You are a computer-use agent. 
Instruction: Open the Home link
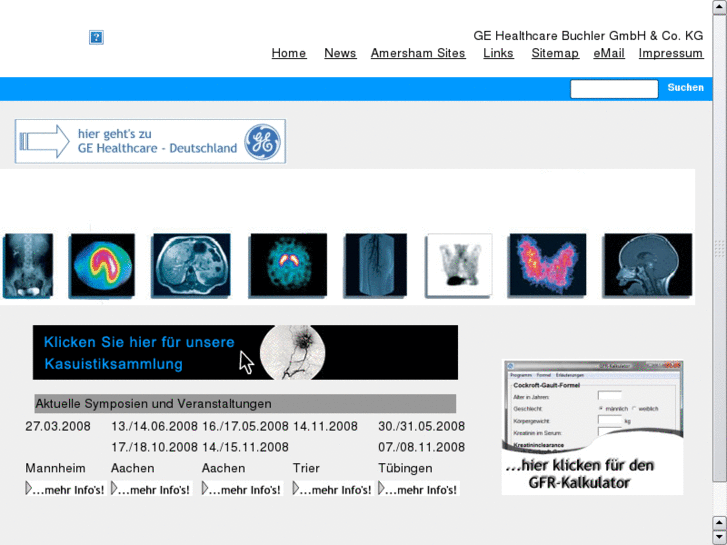pos(288,53)
